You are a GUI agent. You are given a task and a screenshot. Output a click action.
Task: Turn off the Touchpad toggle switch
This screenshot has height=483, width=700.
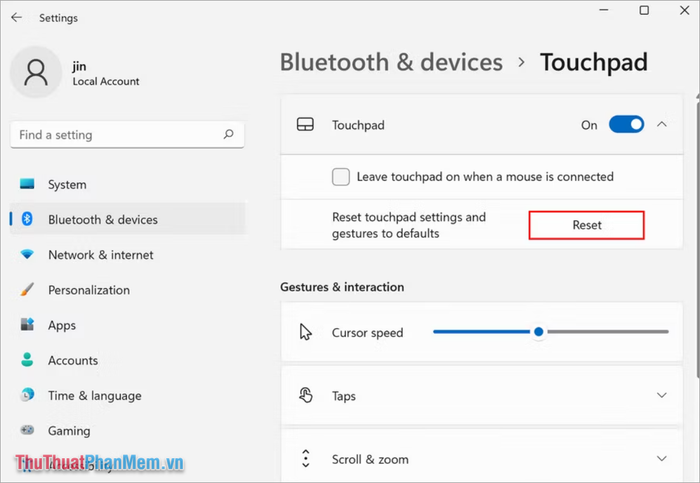pyautogui.click(x=626, y=125)
